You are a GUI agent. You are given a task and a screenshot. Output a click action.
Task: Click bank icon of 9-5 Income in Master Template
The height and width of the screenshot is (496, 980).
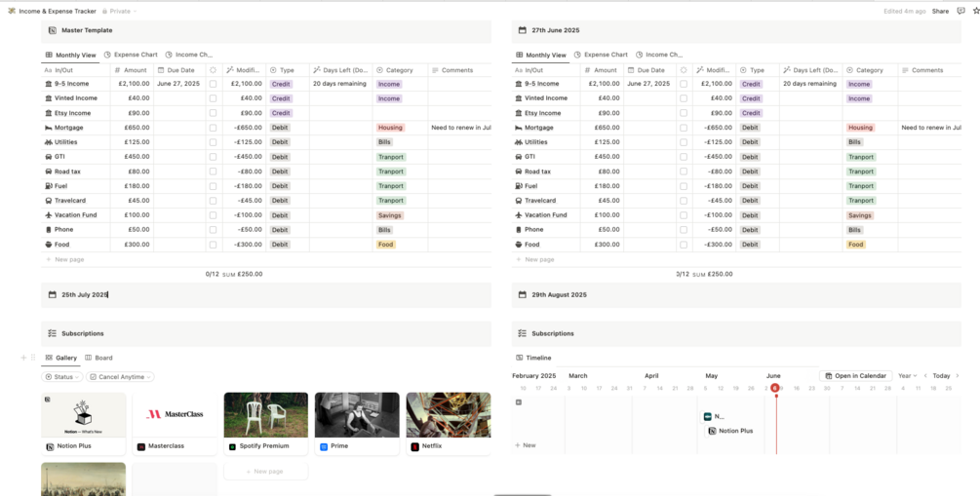point(49,84)
